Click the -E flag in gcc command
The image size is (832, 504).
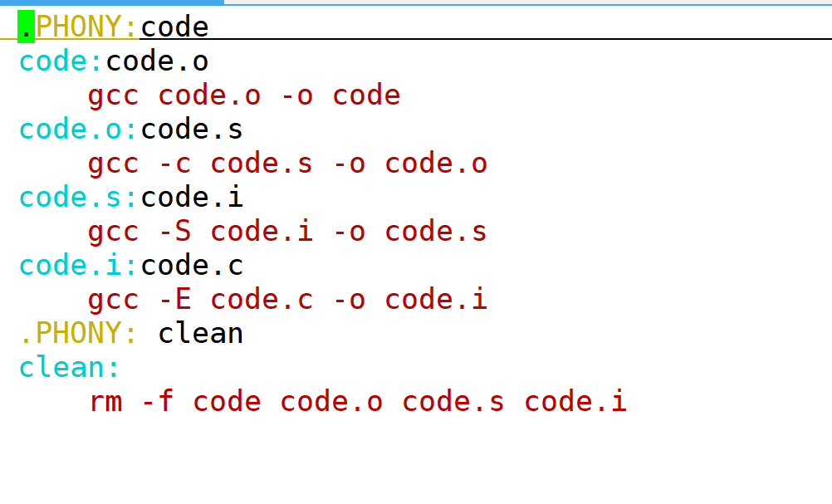(175, 299)
